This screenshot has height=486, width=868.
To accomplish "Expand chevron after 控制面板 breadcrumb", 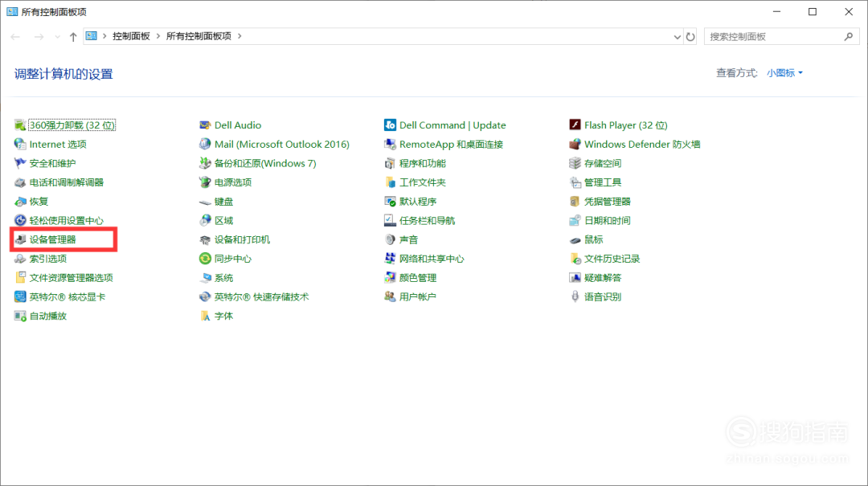I will click(158, 36).
